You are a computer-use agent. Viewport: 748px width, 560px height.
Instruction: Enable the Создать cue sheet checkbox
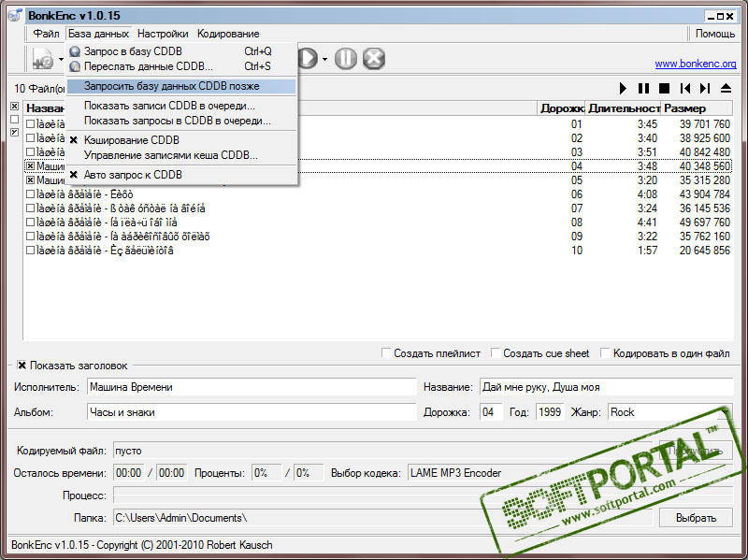(x=496, y=353)
